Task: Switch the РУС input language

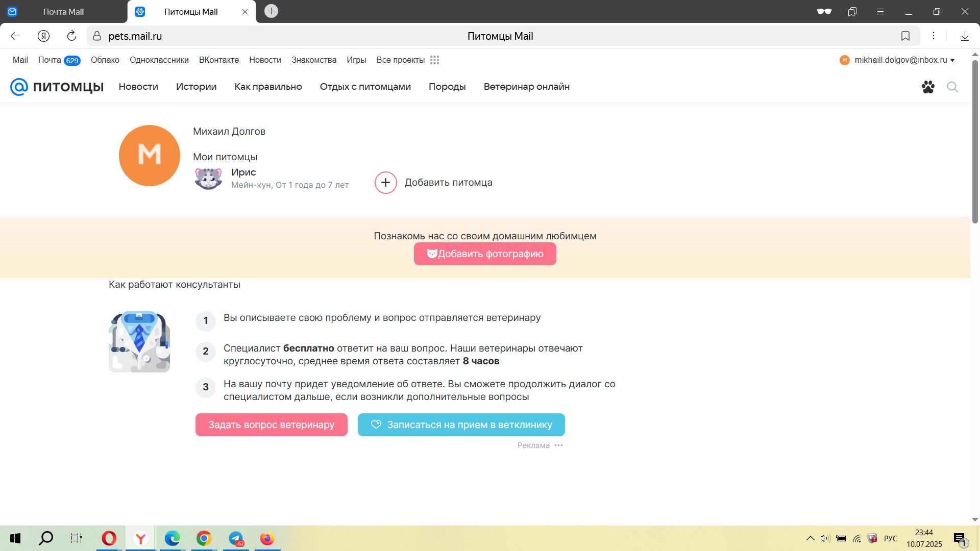Action: [891, 538]
